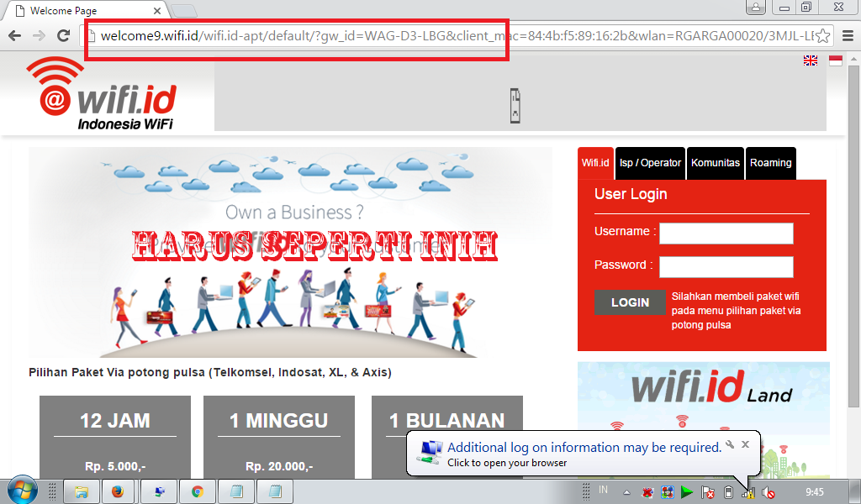Open the Chrome hamburger menu
This screenshot has width=861, height=504.
[848, 35]
